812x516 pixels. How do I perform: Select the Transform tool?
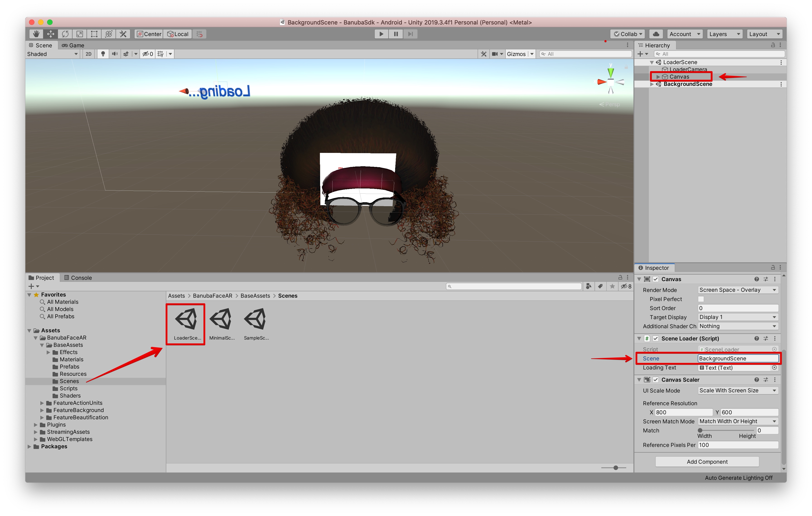pos(109,34)
